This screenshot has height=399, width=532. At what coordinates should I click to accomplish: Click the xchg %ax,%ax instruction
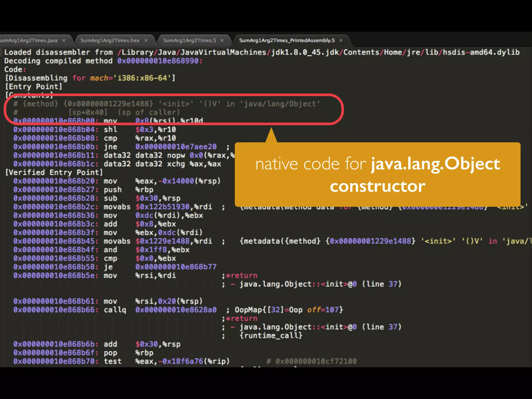coord(194,164)
